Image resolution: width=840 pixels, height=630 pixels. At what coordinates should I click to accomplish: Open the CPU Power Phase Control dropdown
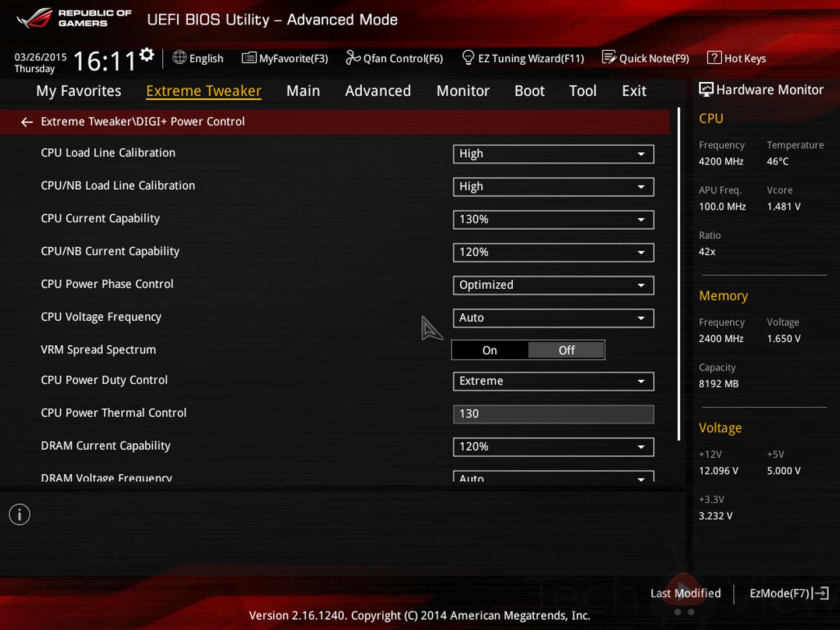coord(553,285)
